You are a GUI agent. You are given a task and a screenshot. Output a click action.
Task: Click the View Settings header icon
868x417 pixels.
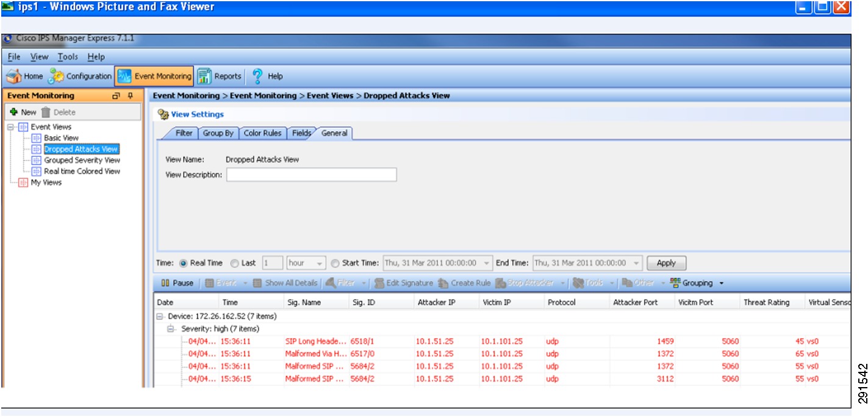pyautogui.click(x=163, y=114)
